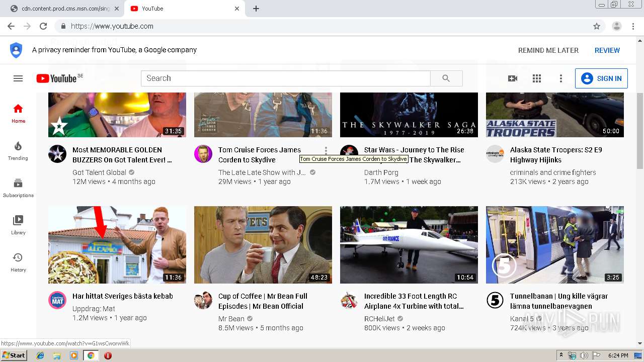
Task: Click the privacy shield icon
Action: click(x=16, y=50)
